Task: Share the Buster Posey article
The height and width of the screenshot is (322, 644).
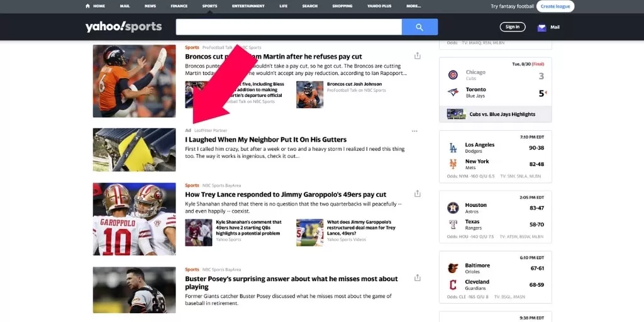Action: coord(418,278)
